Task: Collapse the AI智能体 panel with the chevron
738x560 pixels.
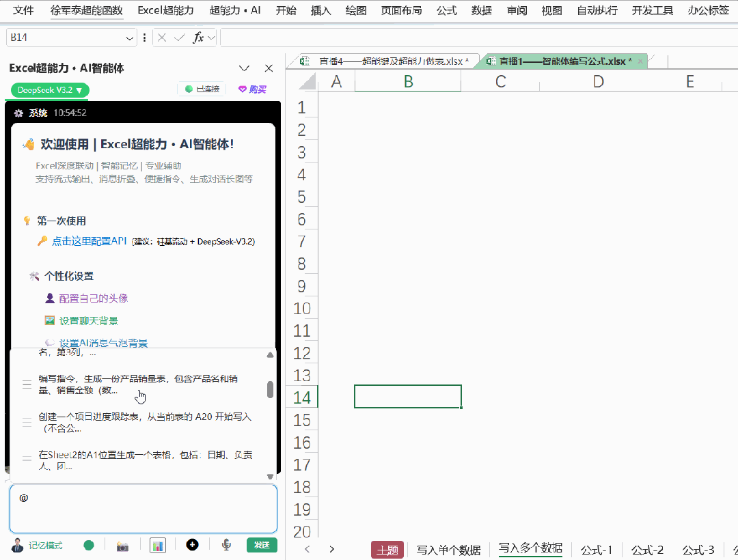Action: click(244, 69)
